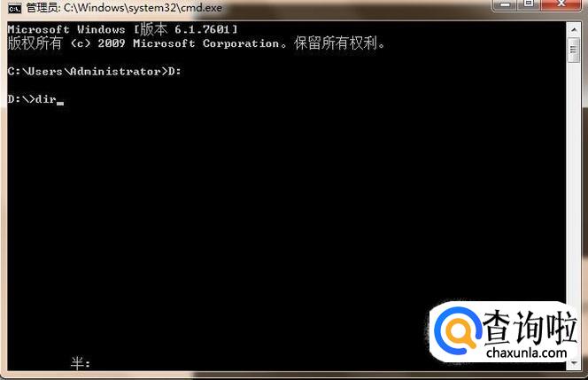Select the 管理员 cmd.exe title bar text
This screenshot has width=588, height=380.
point(124,8)
